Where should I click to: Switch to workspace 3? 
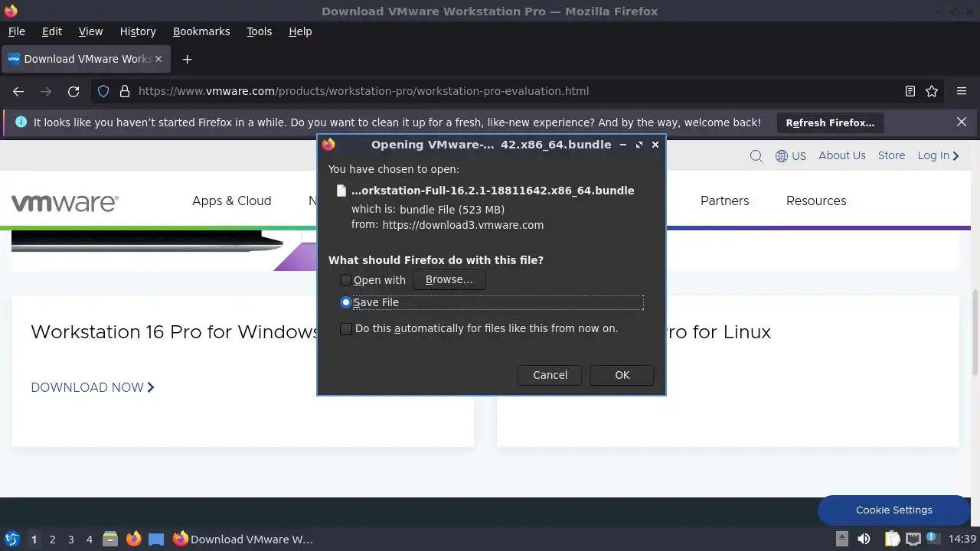pyautogui.click(x=70, y=540)
